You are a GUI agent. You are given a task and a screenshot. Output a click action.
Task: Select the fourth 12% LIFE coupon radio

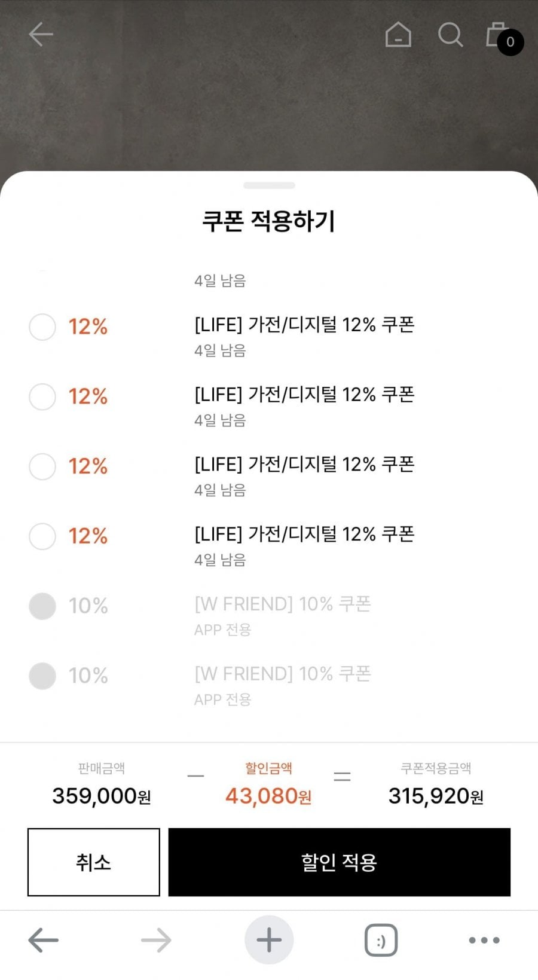(x=42, y=536)
